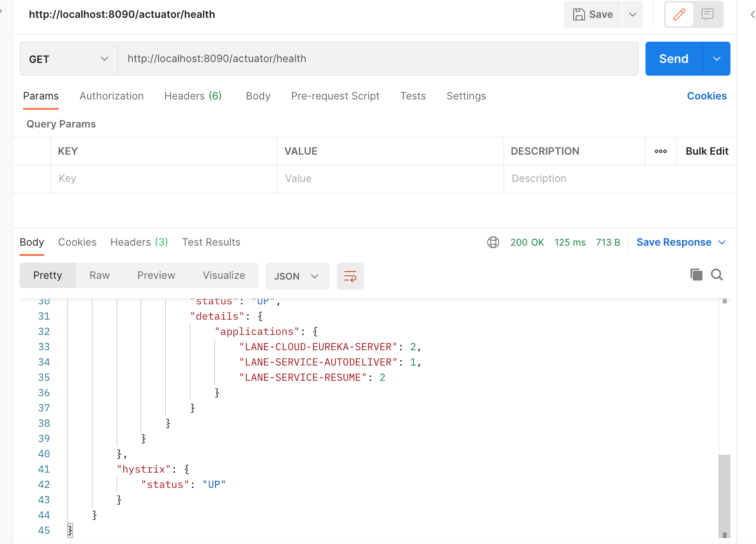
Task: Open the GET method dropdown
Action: [69, 59]
